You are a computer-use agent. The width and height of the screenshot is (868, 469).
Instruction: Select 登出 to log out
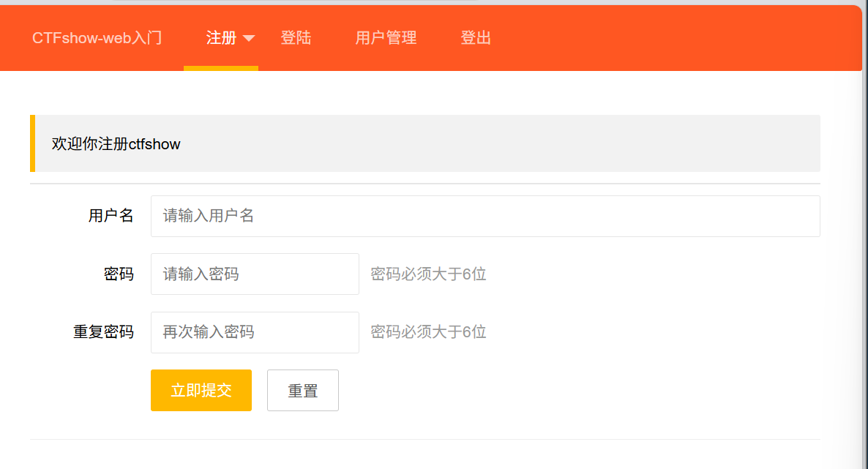(476, 38)
